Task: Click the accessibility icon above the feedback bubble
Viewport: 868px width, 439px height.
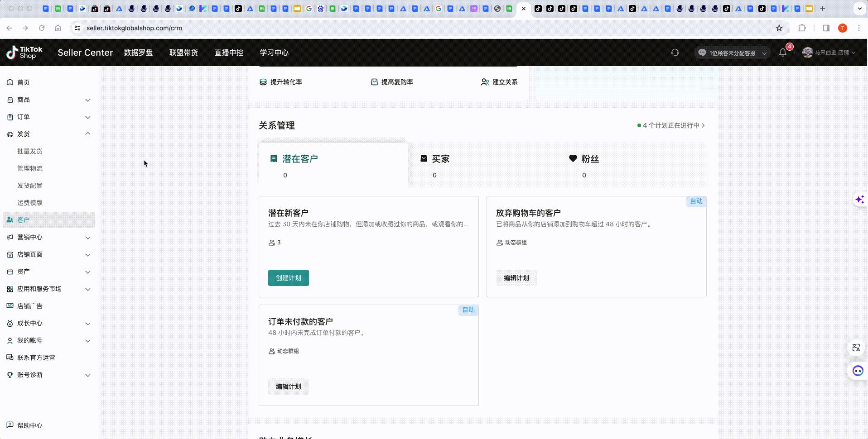Action: point(856,348)
